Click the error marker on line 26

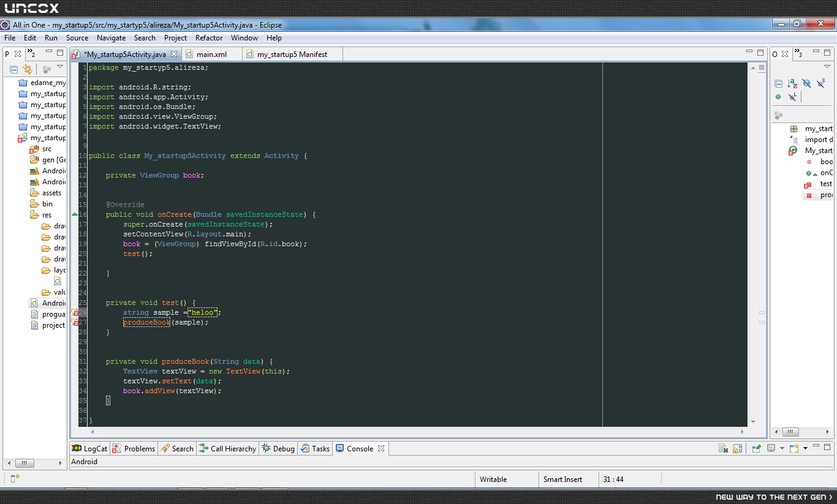pos(75,312)
